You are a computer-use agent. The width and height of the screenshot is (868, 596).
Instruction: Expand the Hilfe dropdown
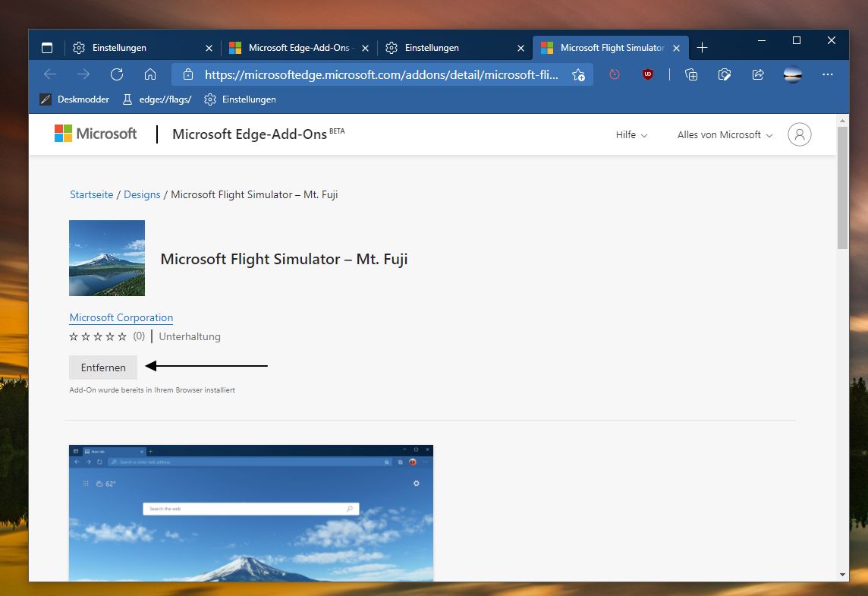pyautogui.click(x=631, y=134)
